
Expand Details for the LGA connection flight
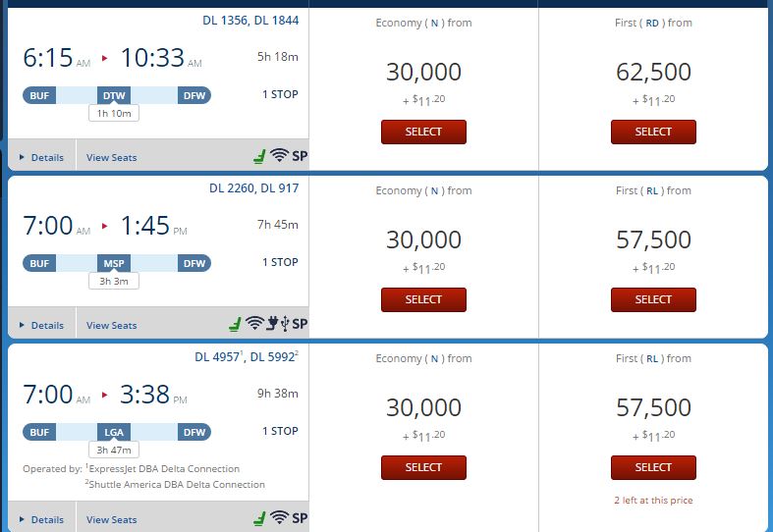click(42, 519)
